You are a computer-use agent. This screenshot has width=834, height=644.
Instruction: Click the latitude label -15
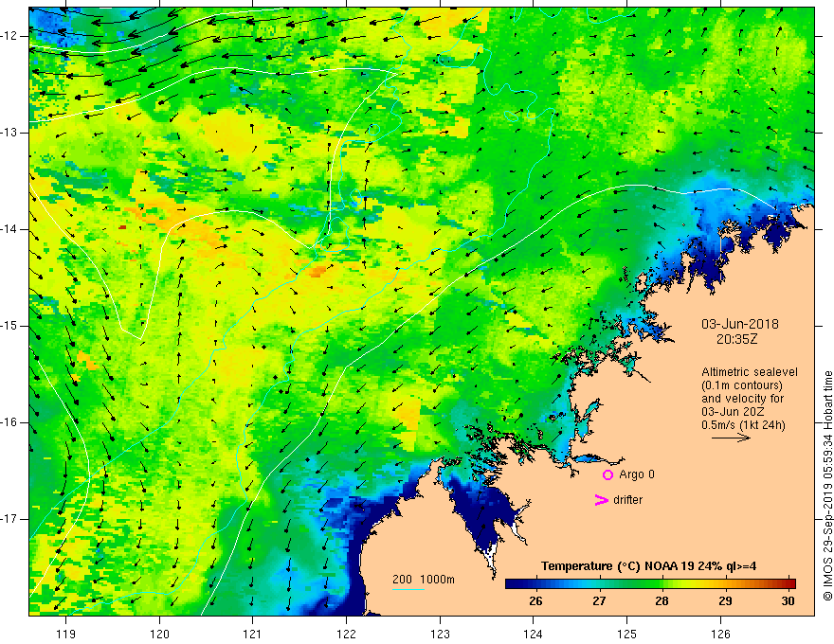pos(11,326)
